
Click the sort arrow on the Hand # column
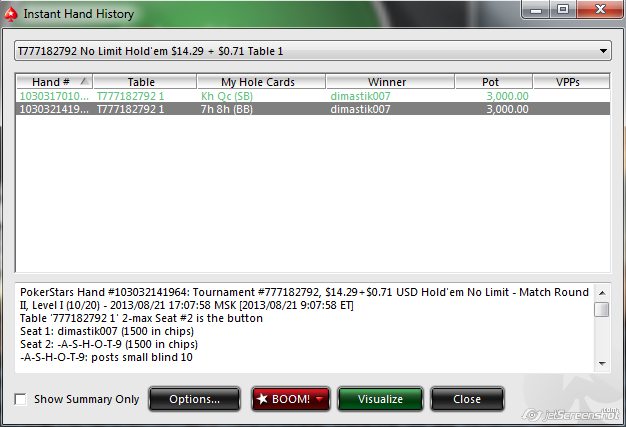(x=84, y=81)
